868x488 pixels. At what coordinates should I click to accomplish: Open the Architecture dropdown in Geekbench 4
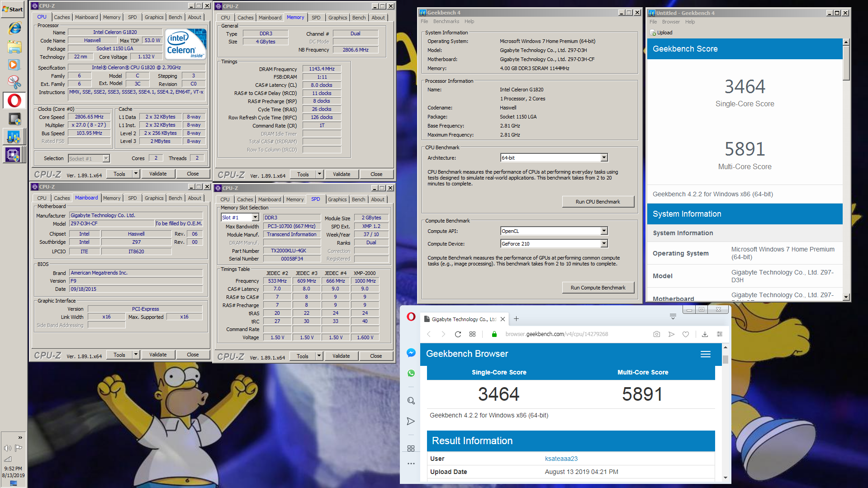click(x=604, y=158)
